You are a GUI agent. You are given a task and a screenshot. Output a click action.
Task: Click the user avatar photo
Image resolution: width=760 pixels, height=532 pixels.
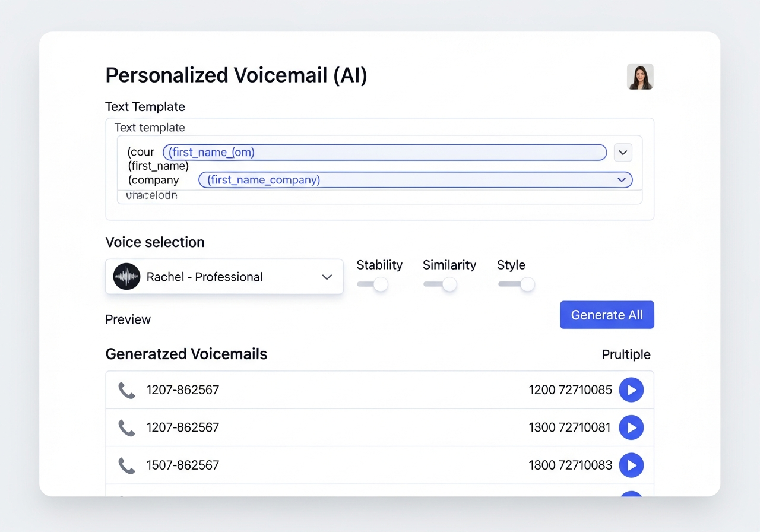coord(640,77)
